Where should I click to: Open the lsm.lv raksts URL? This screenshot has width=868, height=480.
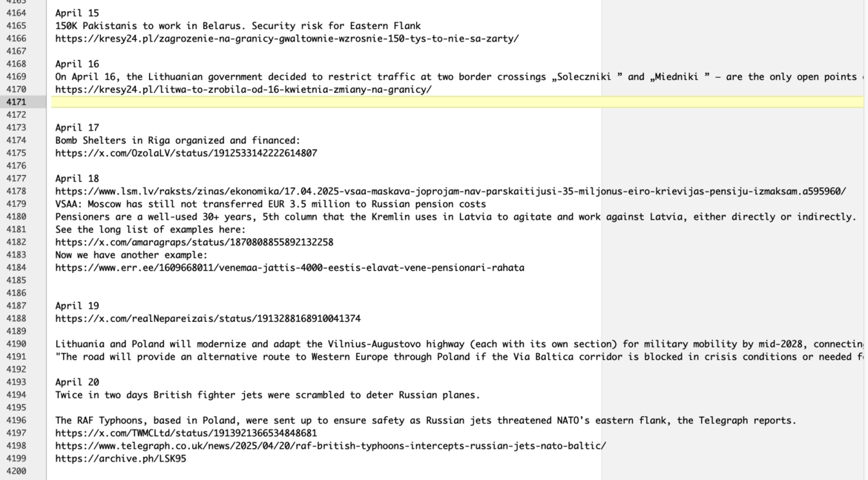point(450,191)
